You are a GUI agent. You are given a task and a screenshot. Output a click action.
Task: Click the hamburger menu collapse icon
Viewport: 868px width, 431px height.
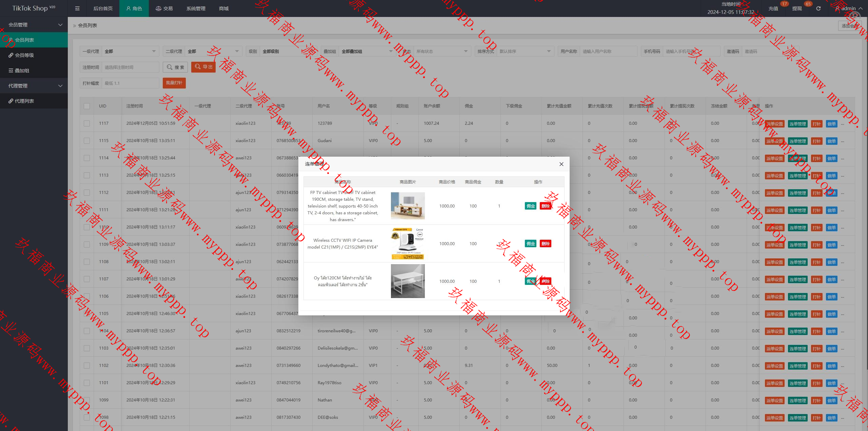point(77,8)
